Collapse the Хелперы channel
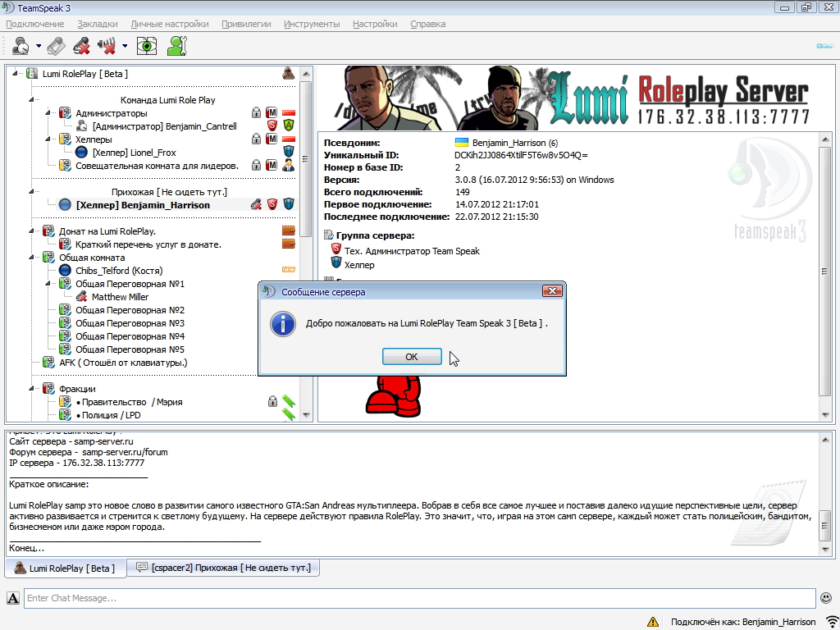840x630 pixels. pos(48,139)
